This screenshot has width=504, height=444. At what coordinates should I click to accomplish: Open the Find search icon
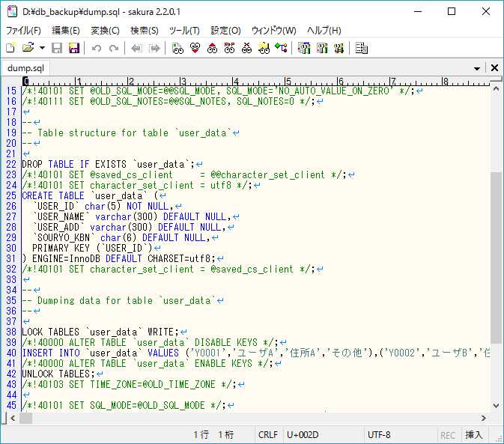177,48
